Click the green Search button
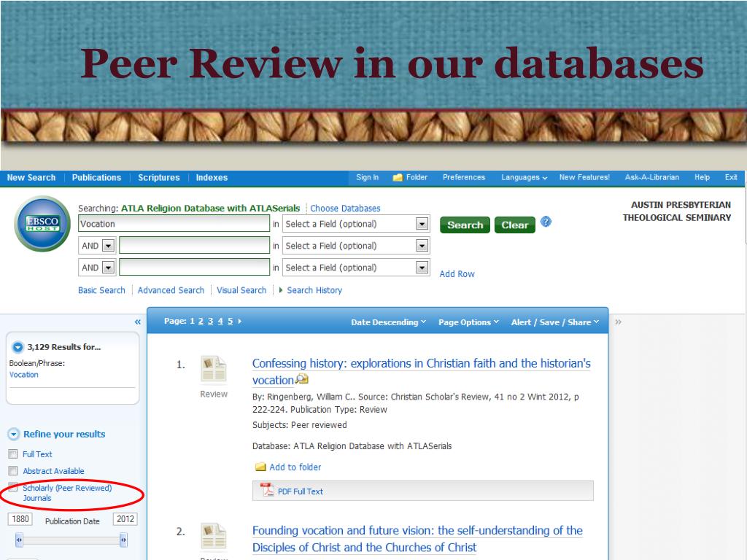This screenshot has height=560, width=747. [x=465, y=225]
